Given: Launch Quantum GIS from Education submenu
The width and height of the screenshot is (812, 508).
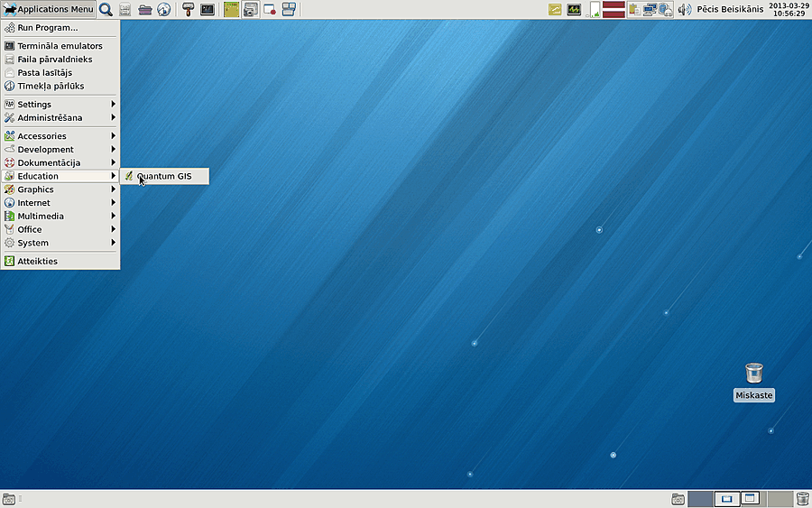Looking at the screenshot, I should (x=165, y=176).
